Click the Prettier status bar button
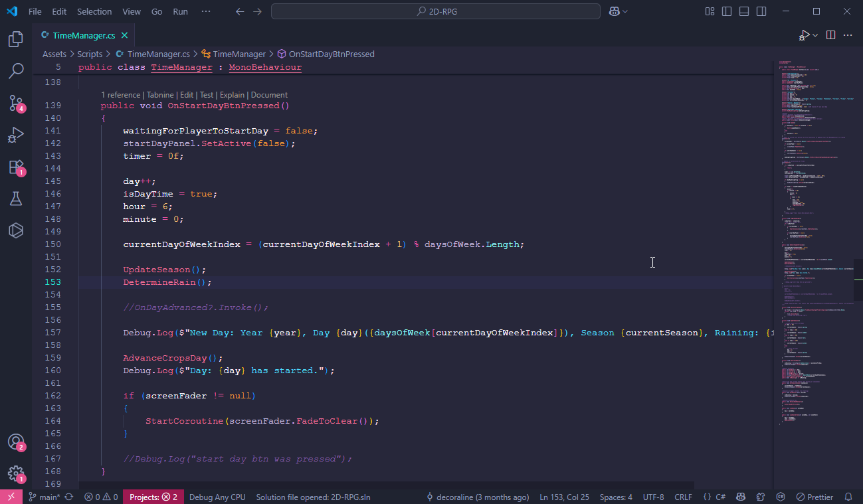 tap(815, 497)
